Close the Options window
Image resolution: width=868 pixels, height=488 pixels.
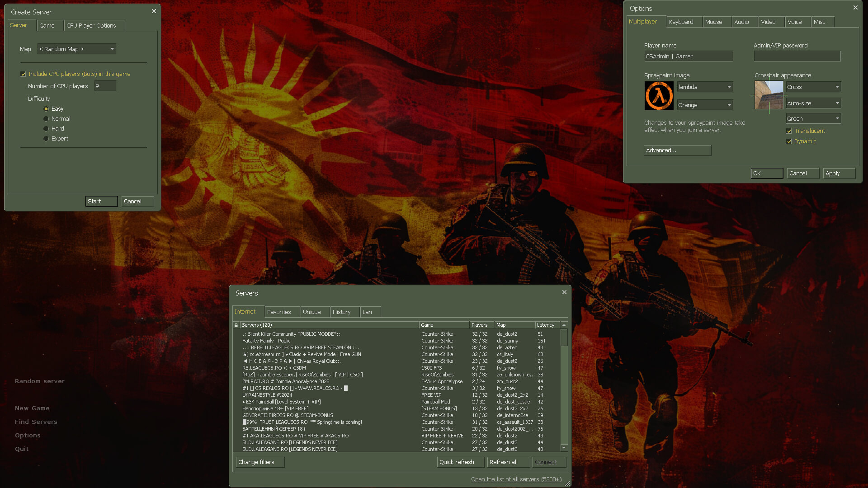855,8
